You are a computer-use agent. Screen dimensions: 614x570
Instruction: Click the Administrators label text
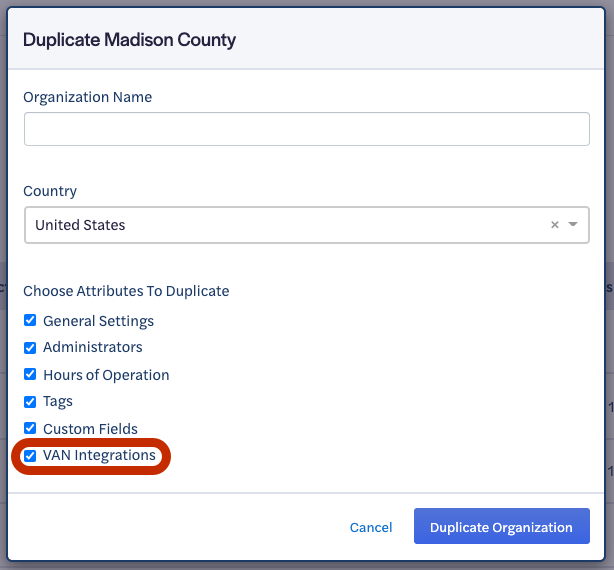92,347
